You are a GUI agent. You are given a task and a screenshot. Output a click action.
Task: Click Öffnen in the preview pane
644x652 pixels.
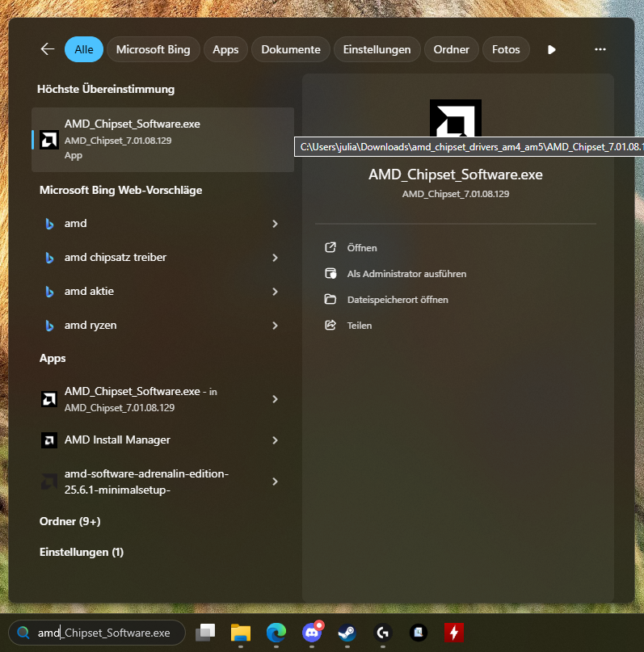point(362,248)
